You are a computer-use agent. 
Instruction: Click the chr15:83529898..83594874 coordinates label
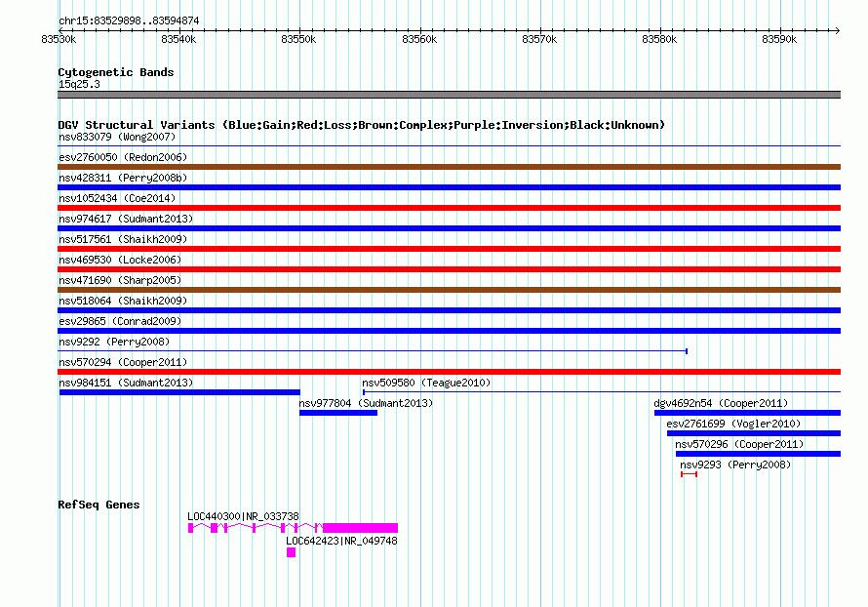[129, 20]
